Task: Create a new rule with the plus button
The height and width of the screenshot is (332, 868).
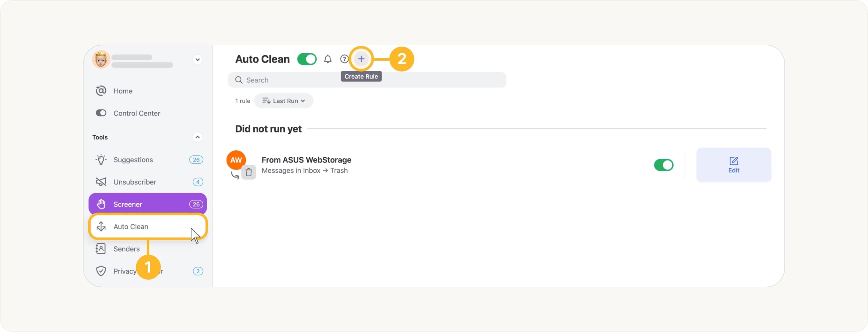Action: point(361,59)
